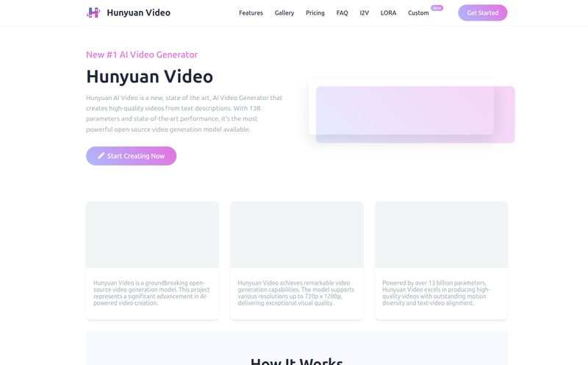
Task: Open the LORA navigation link
Action: click(388, 13)
